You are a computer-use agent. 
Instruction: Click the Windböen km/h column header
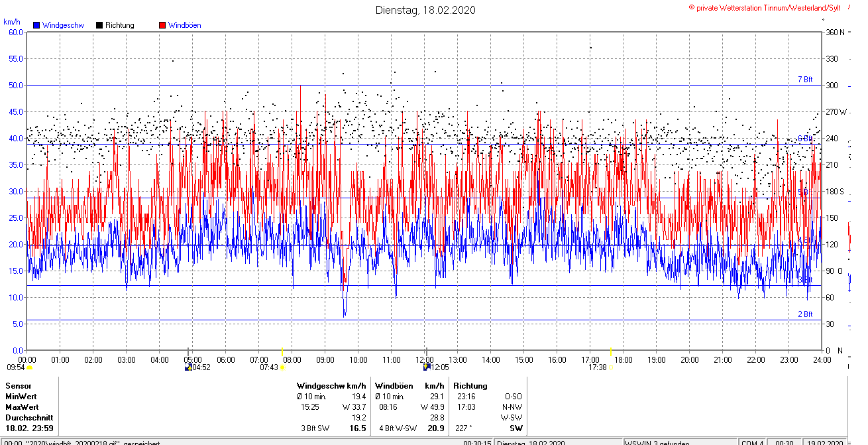click(409, 386)
